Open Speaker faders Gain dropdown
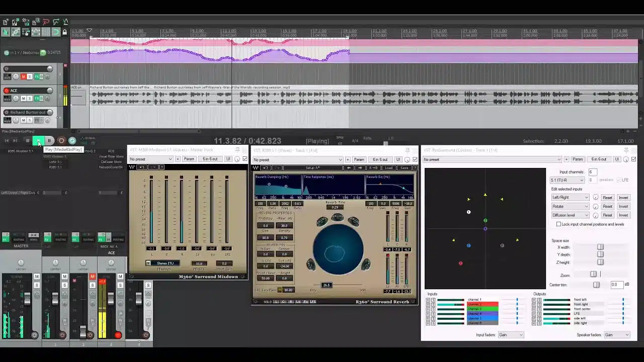Viewport: 644px width, 362px height. click(617, 335)
